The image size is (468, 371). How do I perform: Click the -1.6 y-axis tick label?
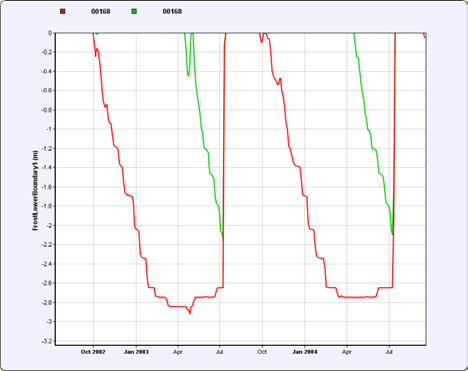47,187
